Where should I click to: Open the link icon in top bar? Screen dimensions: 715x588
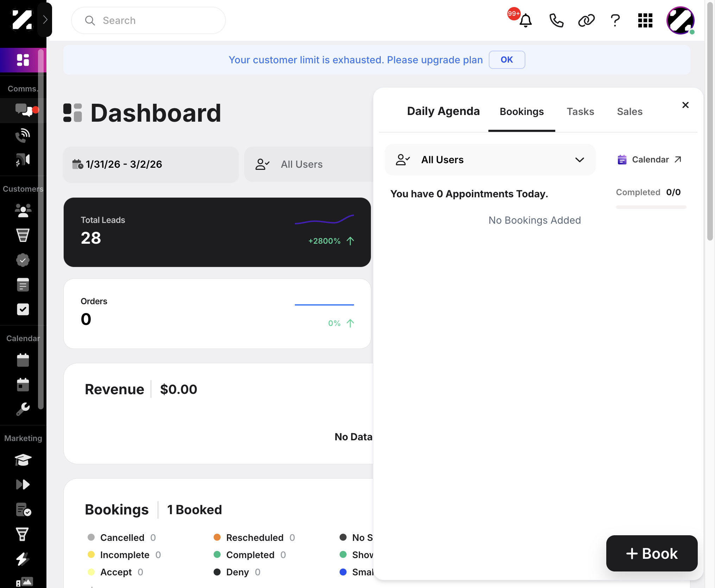(586, 20)
